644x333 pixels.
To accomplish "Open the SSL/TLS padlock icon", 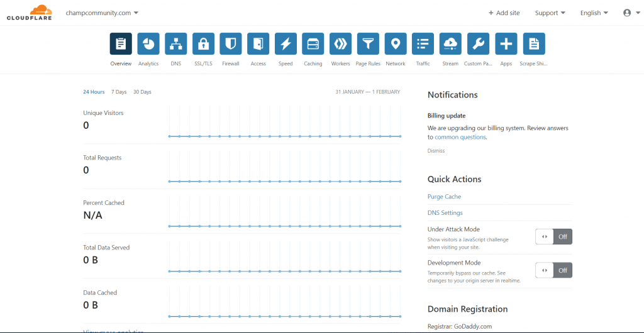I will pos(203,44).
